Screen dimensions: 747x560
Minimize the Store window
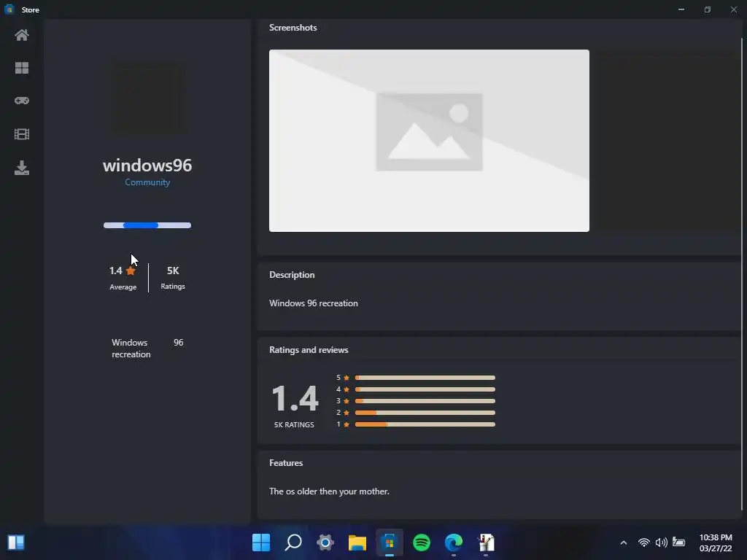coord(681,9)
